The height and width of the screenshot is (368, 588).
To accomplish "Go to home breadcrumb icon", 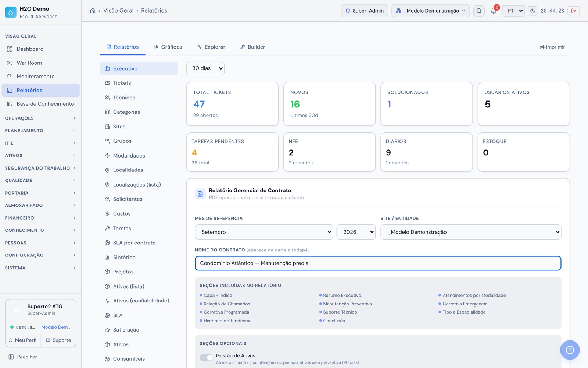I will pos(93,11).
